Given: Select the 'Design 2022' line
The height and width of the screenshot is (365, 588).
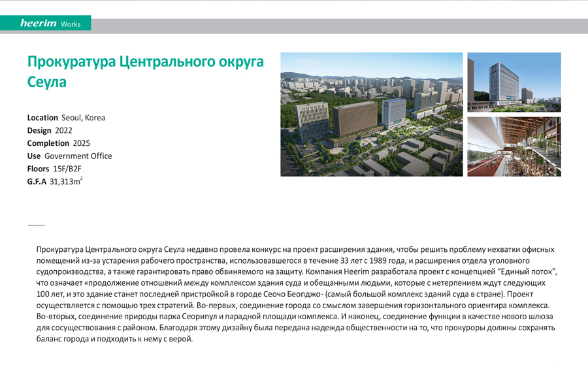Looking at the screenshot, I should 50,130.
